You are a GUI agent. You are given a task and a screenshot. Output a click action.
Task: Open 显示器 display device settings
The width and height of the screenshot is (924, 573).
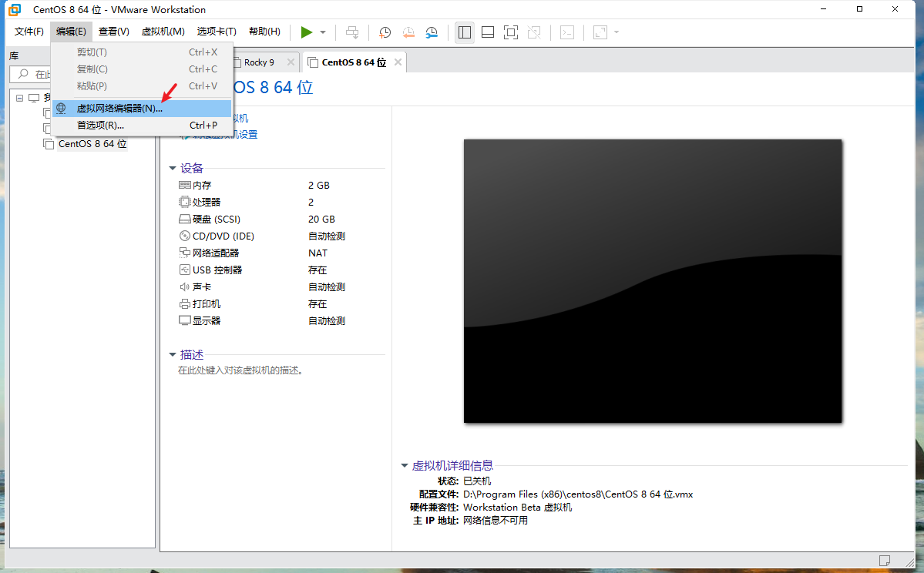point(207,321)
